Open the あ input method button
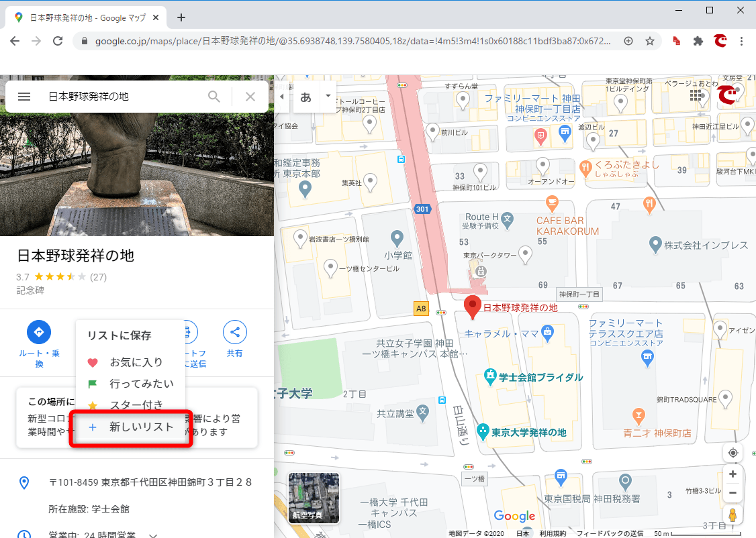Image resolution: width=756 pixels, height=538 pixels. coord(305,97)
